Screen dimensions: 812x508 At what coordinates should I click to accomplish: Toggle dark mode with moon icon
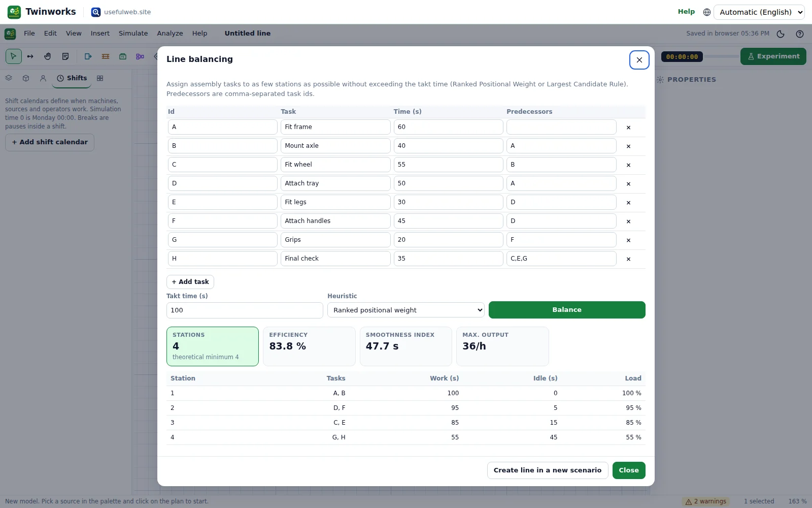pos(781,34)
